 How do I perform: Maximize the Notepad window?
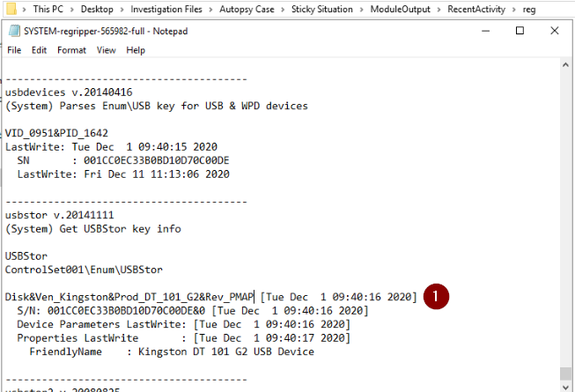(x=520, y=31)
